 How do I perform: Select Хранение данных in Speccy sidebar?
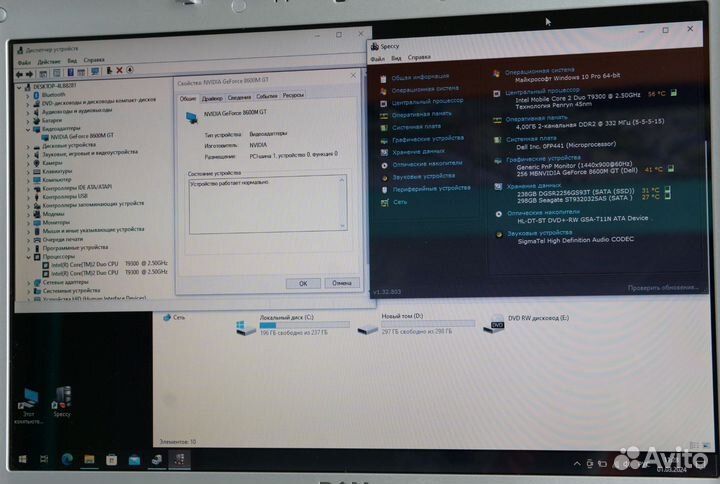click(x=418, y=151)
